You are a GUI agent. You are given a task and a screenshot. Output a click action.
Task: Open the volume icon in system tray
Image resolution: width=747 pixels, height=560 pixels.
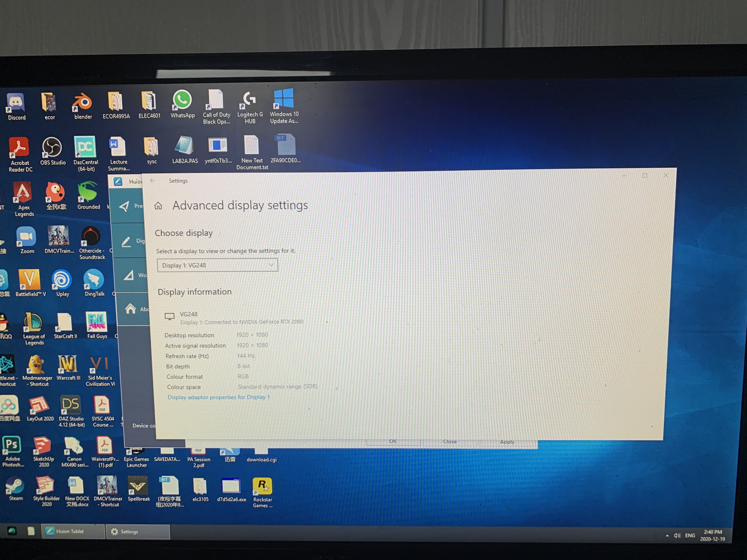(x=677, y=536)
